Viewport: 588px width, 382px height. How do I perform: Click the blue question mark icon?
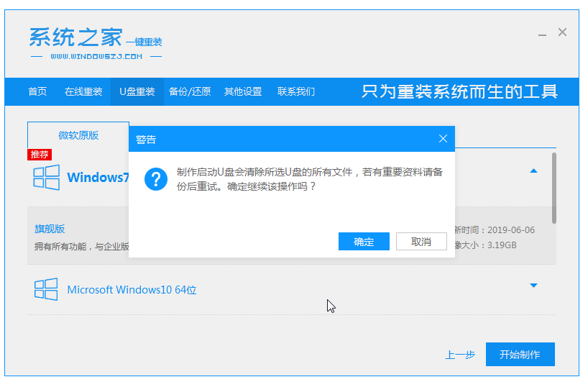pos(156,179)
